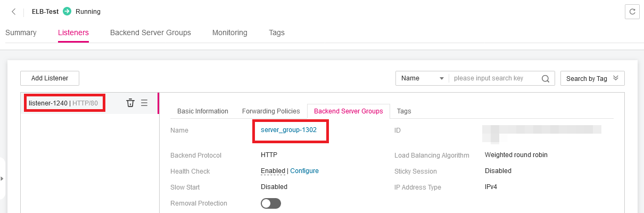
Task: View the Forwarding Policies tab
Action: (271, 111)
